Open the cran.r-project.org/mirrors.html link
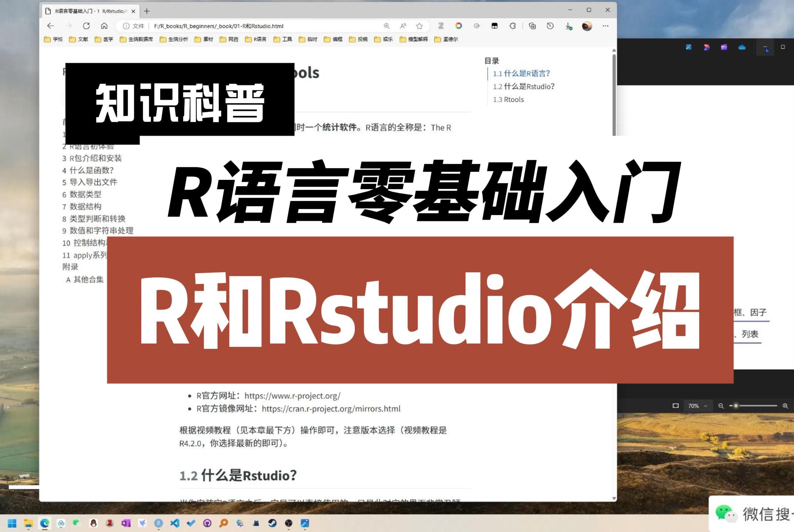Screen dimensions: 794x532 tap(331, 409)
